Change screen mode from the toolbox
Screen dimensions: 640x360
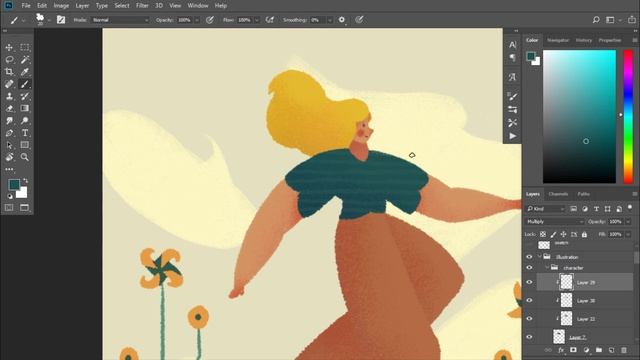(x=24, y=208)
